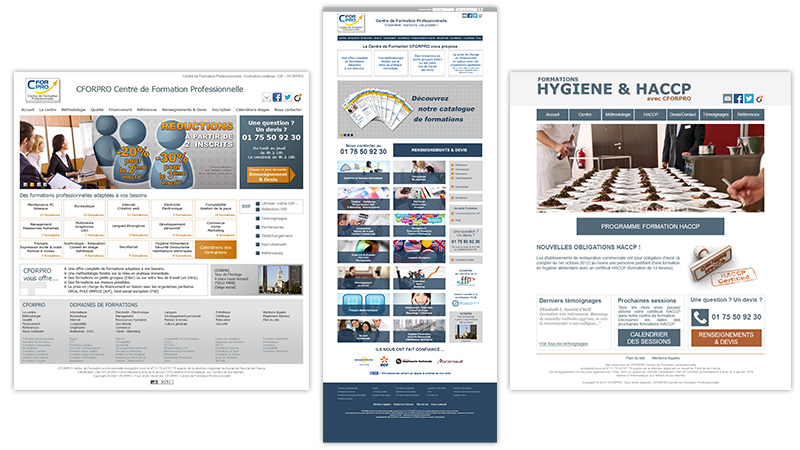Open the Langues étrangères flags thumbnail on middle site

click(x=419, y=251)
